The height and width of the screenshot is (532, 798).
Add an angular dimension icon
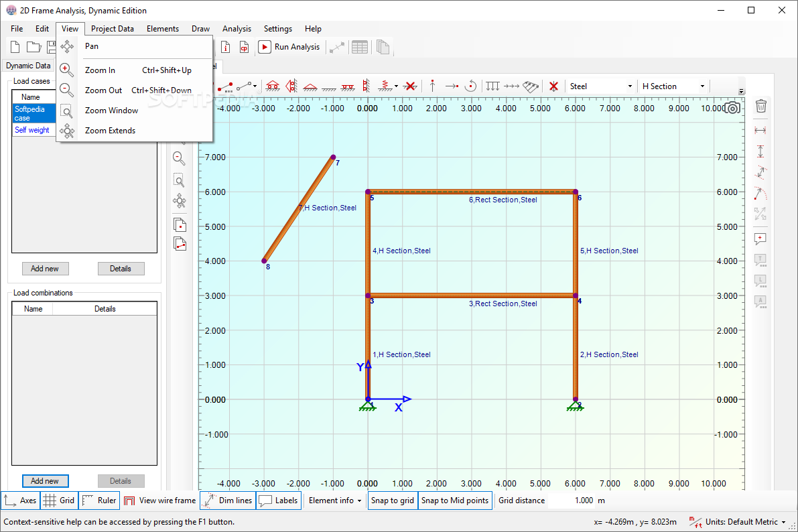click(x=760, y=194)
